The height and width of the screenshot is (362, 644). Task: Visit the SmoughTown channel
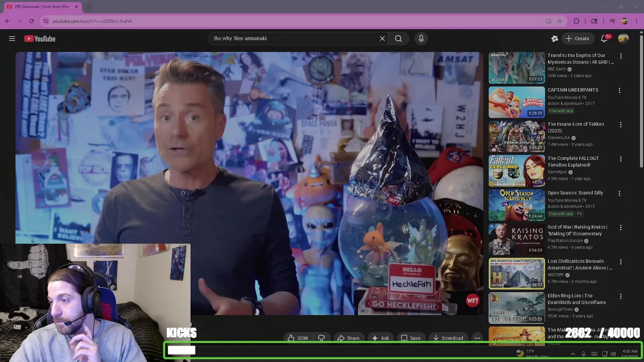pos(560,309)
